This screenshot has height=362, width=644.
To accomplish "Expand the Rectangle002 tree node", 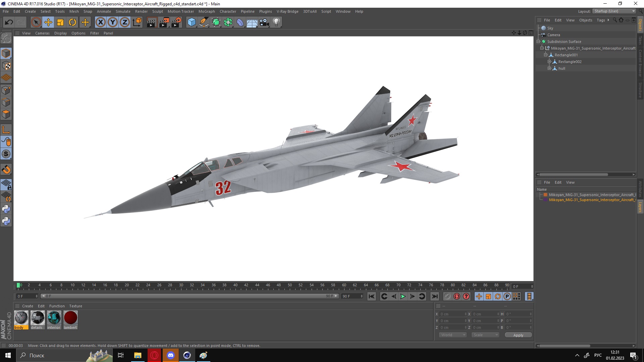I will pos(549,62).
